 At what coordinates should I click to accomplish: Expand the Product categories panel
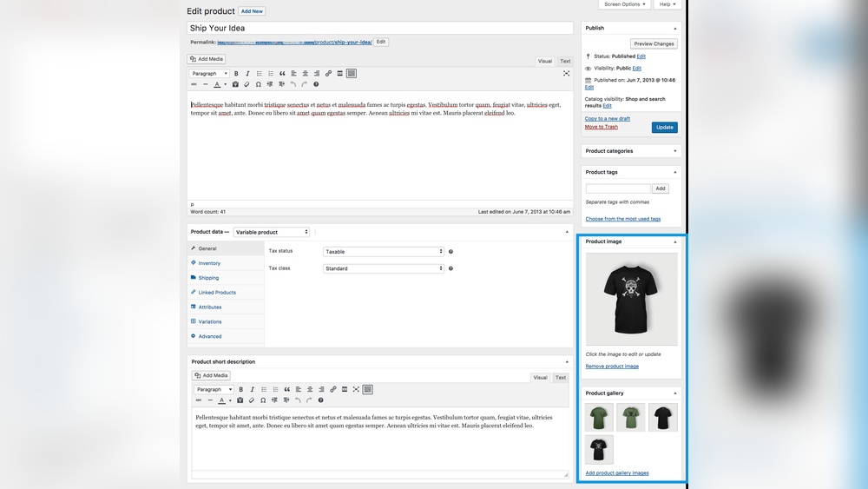[674, 151]
